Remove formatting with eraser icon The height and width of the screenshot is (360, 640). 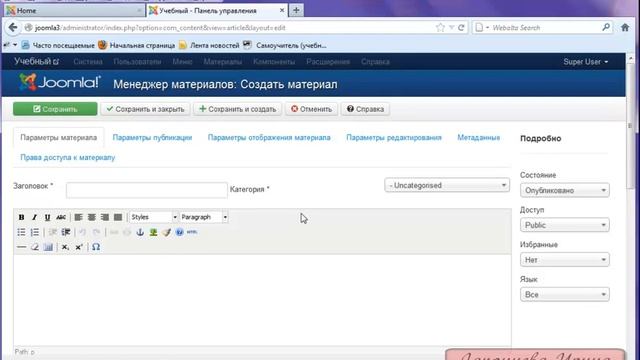click(35, 247)
